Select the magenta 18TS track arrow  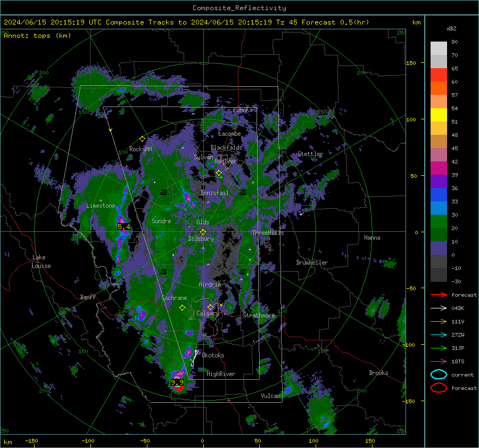439,362
